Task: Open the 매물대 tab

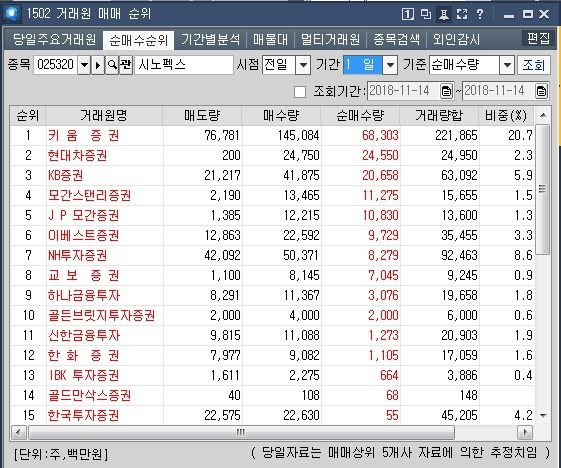Action: [270, 39]
